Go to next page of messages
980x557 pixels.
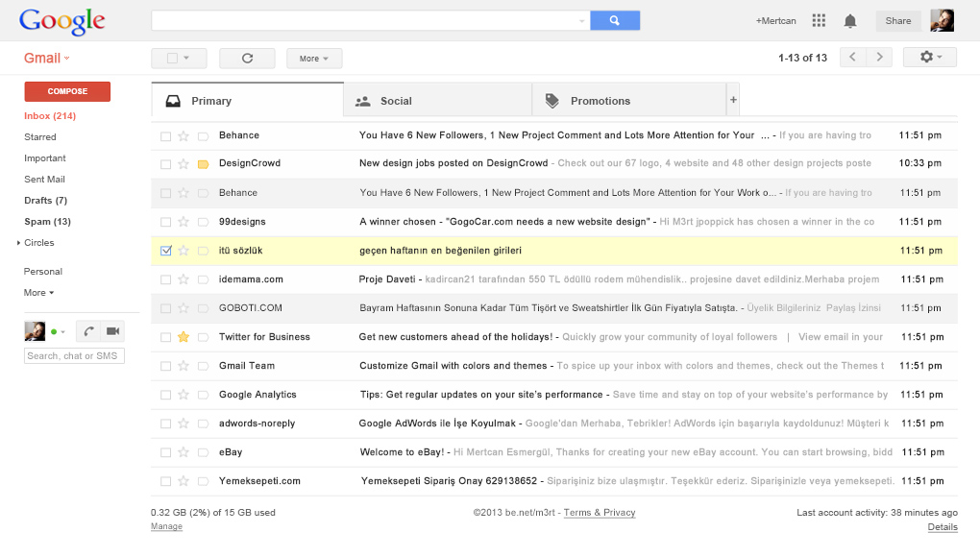tap(878, 58)
